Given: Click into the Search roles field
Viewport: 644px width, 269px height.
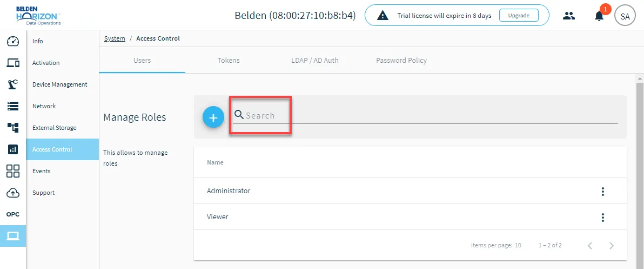Looking at the screenshot, I should 426,116.
